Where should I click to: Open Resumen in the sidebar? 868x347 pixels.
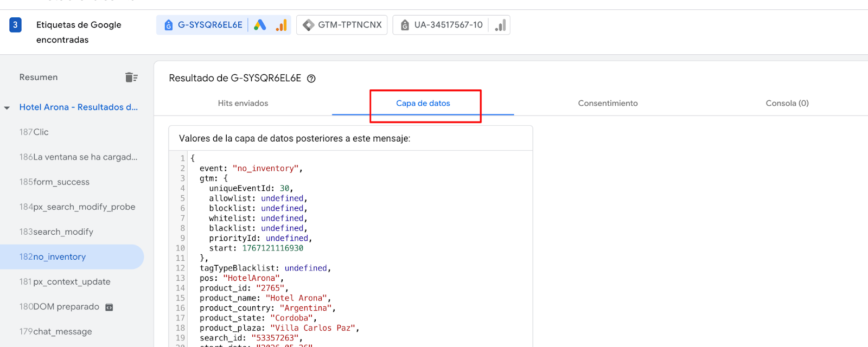39,78
